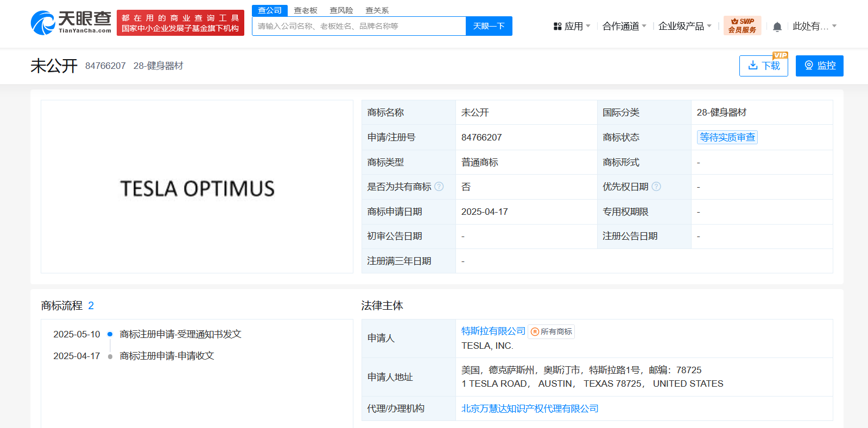Image resolution: width=868 pixels, height=428 pixels.
Task: Expand the 企业级产品 dropdown
Action: tap(685, 26)
